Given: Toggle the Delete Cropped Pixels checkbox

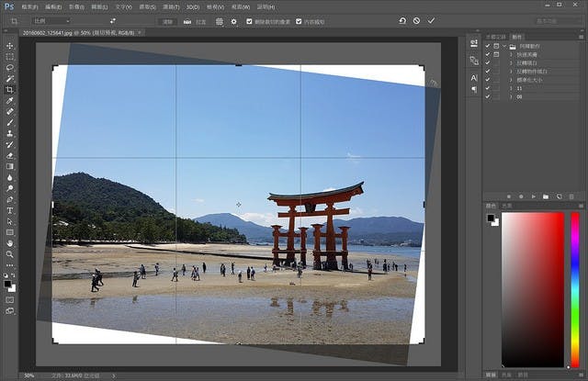Looking at the screenshot, I should click(249, 20).
